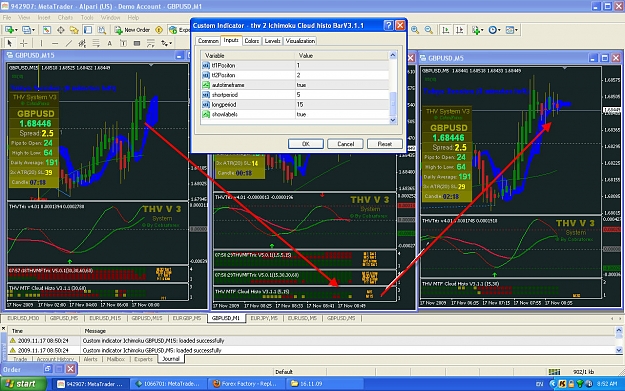625x391 pixels.
Task: Toggle the Auto Scroll chart icon
Action: pyautogui.click(x=446, y=30)
